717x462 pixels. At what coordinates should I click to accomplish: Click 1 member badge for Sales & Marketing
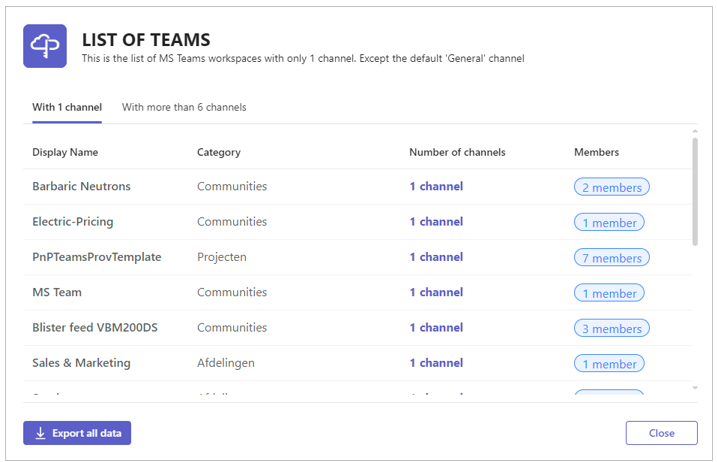(609, 364)
